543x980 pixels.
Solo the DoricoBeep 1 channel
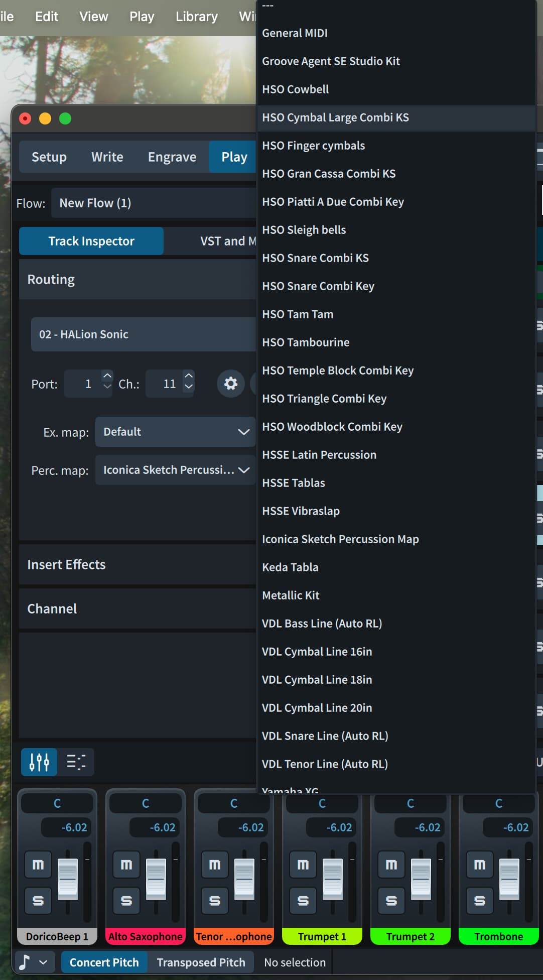(38, 901)
